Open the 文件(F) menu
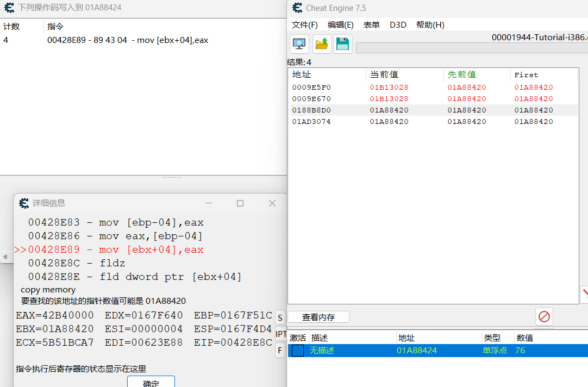Image resolution: width=588 pixels, height=387 pixels. [304, 25]
